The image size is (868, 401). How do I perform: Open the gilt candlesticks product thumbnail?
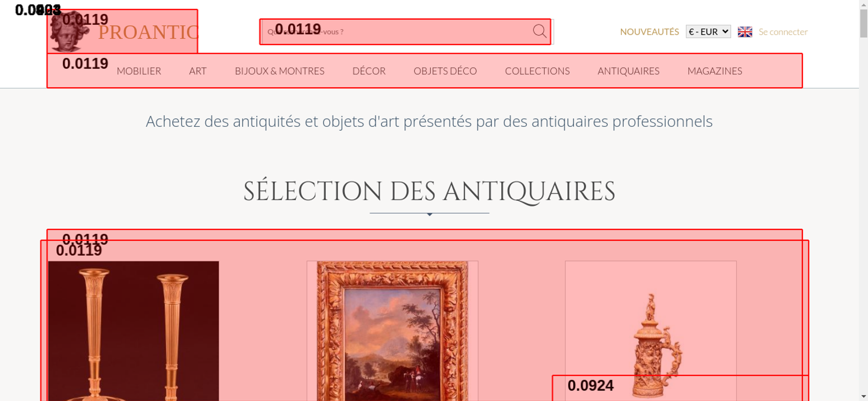[x=134, y=331]
